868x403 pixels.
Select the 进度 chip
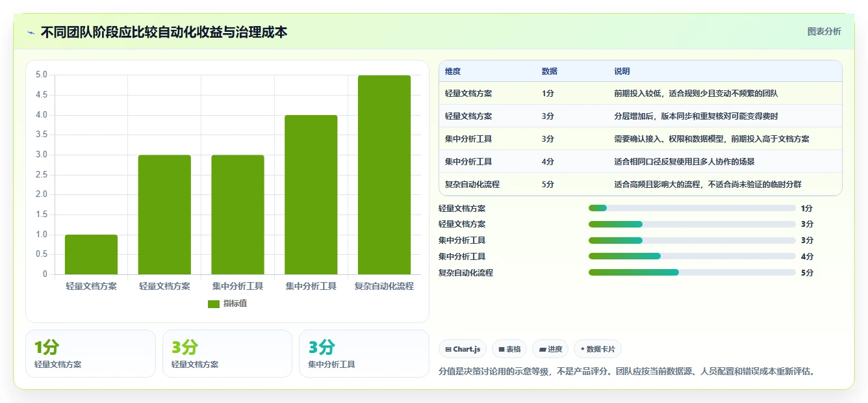click(550, 349)
